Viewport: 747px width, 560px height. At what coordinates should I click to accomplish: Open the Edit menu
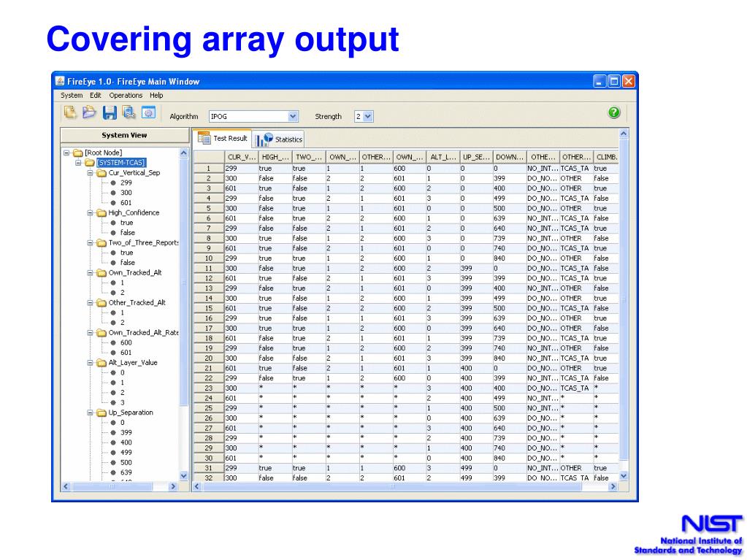(x=95, y=95)
